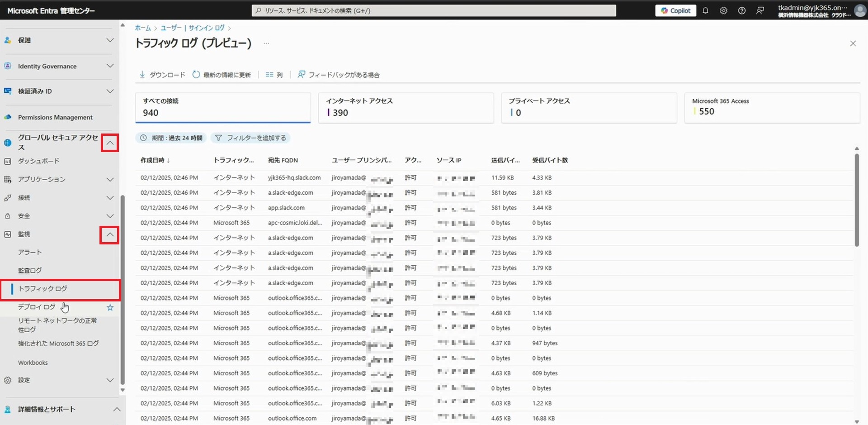The height and width of the screenshot is (425, 868).
Task: Sort by the ソース IP column header
Action: coord(449,160)
